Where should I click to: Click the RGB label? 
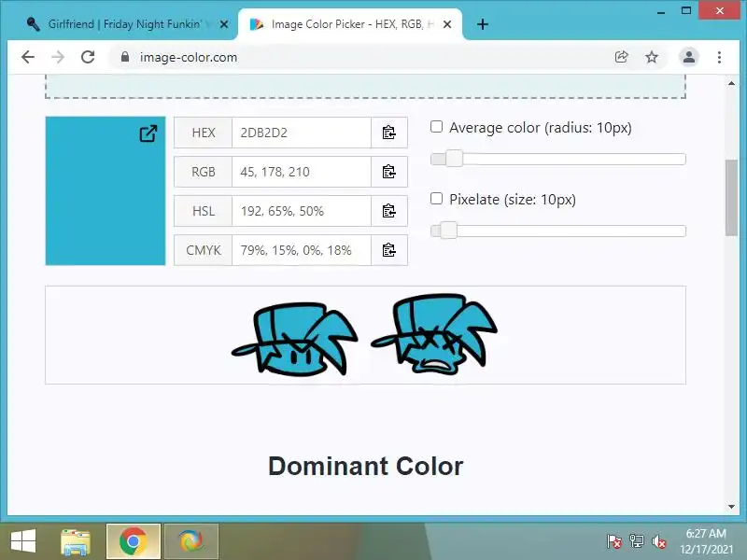pyautogui.click(x=204, y=172)
